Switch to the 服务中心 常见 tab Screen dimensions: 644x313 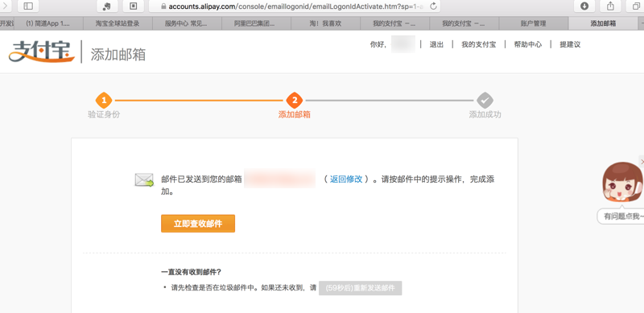pyautogui.click(x=187, y=23)
